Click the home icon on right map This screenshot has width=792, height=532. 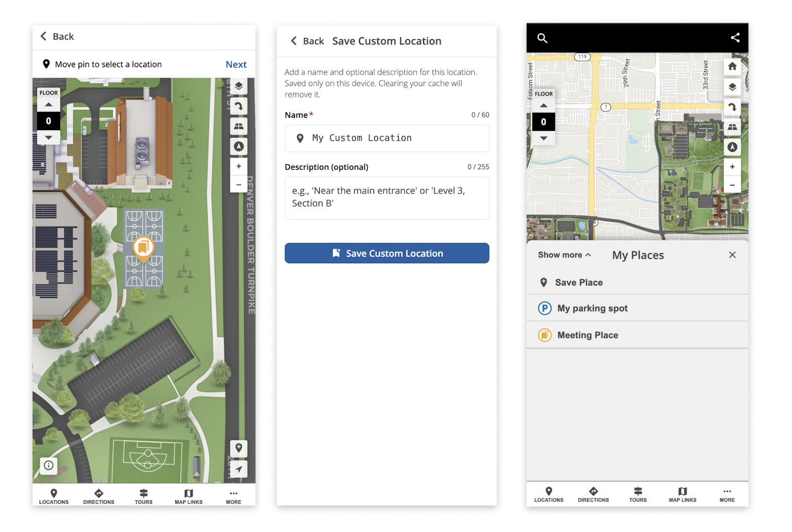732,66
